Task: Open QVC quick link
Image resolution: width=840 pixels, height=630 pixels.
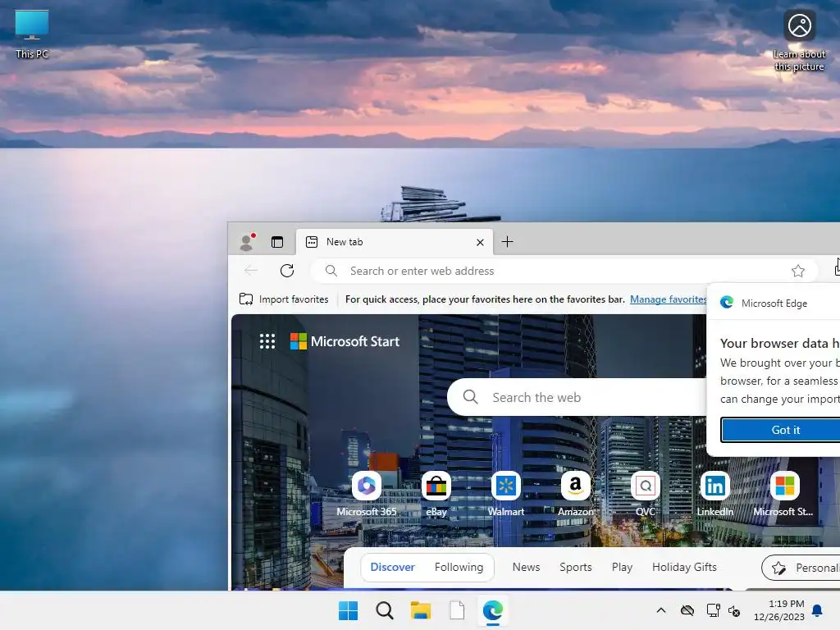Action: tap(645, 494)
